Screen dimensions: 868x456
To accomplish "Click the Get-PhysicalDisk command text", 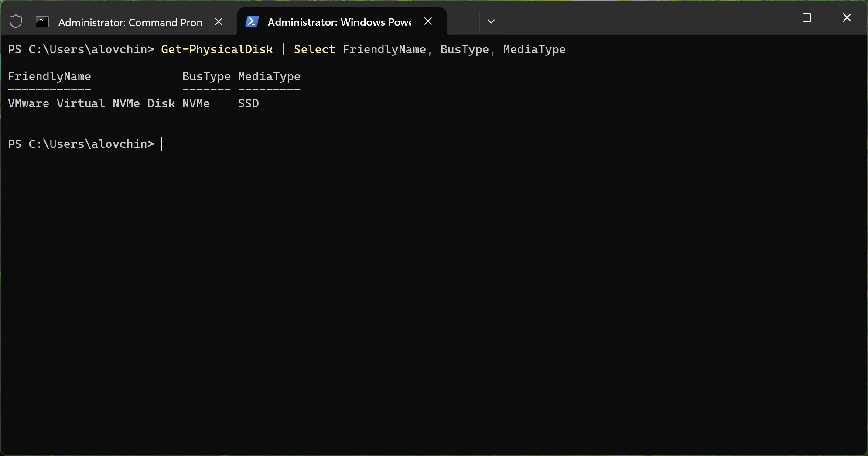I will point(217,49).
